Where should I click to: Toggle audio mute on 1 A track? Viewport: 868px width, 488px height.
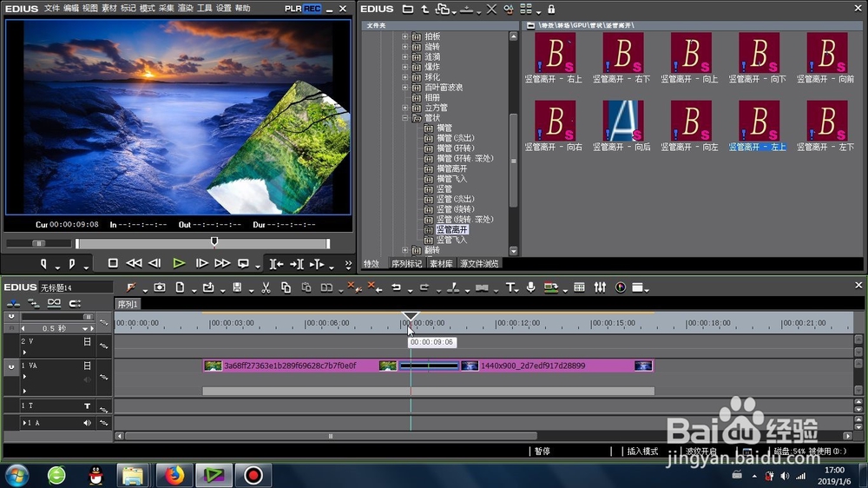coord(87,423)
